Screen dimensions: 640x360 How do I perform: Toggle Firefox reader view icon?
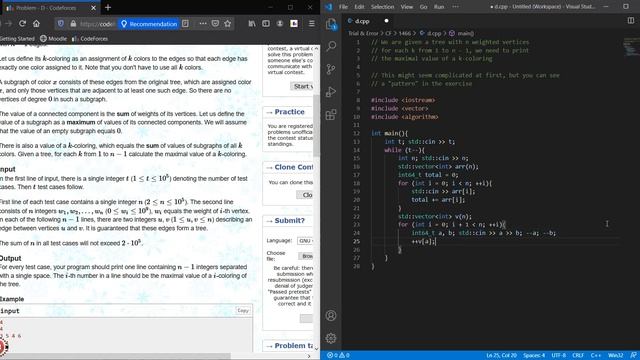point(185,24)
